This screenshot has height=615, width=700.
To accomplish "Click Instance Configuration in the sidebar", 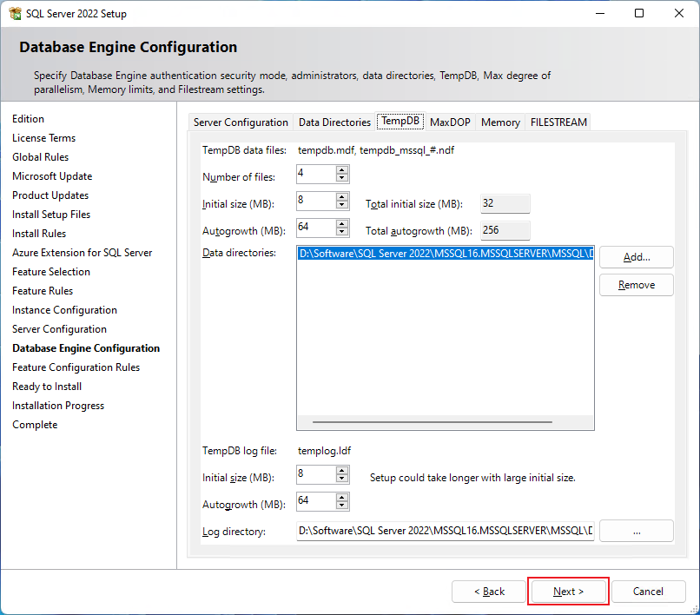I will (x=64, y=310).
